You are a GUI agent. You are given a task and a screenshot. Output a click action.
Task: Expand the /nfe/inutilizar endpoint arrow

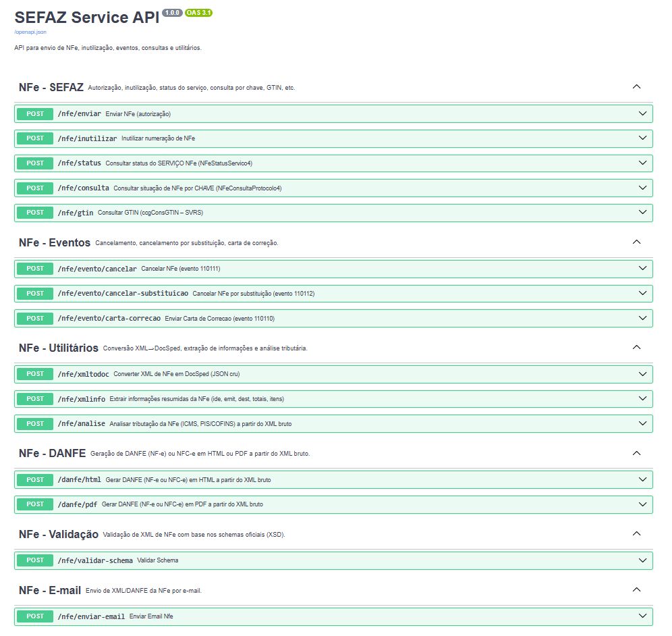[x=642, y=138]
